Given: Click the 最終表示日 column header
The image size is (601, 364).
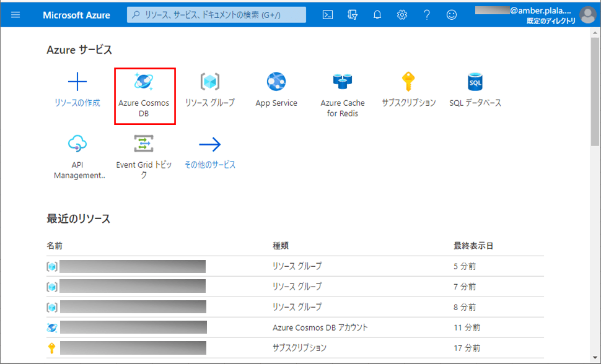Looking at the screenshot, I should point(473,246).
